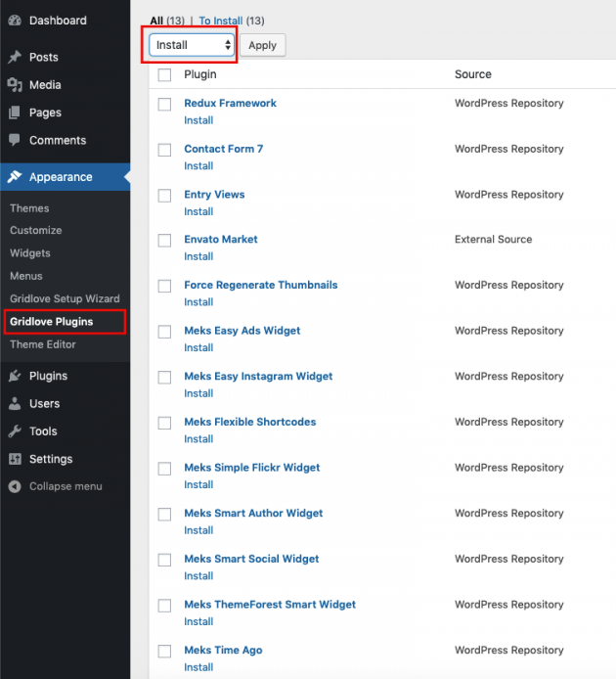Tick the select-all checkbox beside Plugin header
616x679 pixels.
pos(164,74)
